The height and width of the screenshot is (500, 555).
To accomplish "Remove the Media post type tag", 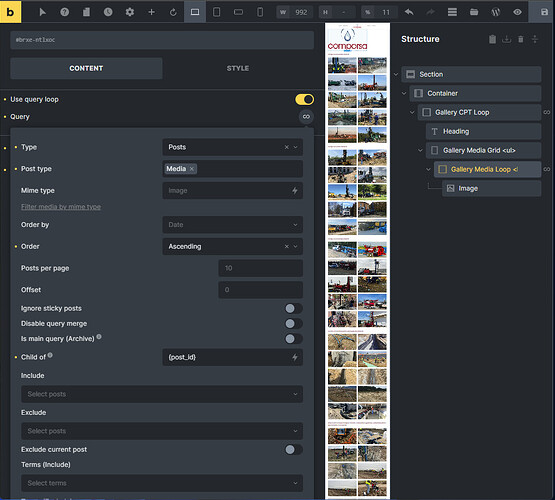I will (191, 169).
